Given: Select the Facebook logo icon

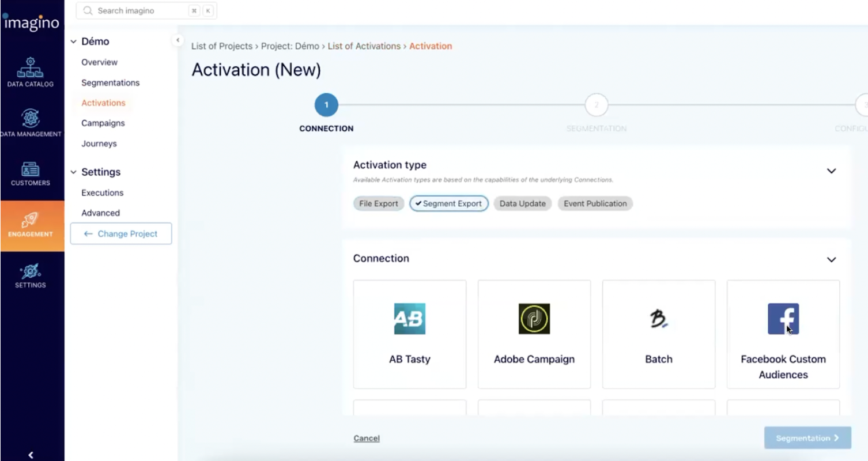Looking at the screenshot, I should [x=783, y=319].
